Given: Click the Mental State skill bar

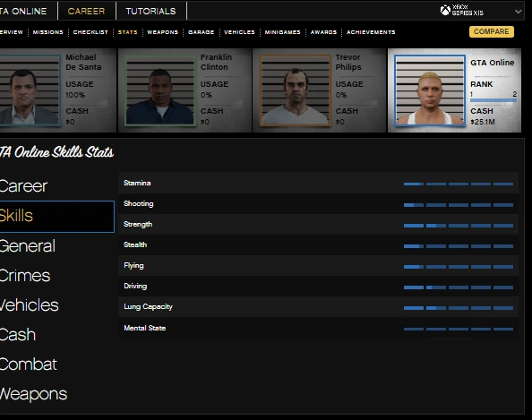Looking at the screenshot, I should (459, 329).
